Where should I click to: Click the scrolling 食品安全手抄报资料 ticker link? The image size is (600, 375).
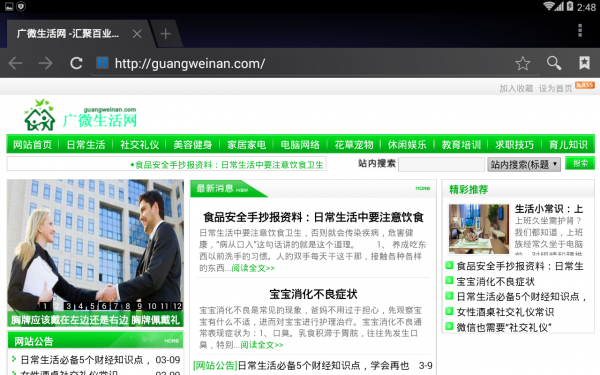coord(227,165)
